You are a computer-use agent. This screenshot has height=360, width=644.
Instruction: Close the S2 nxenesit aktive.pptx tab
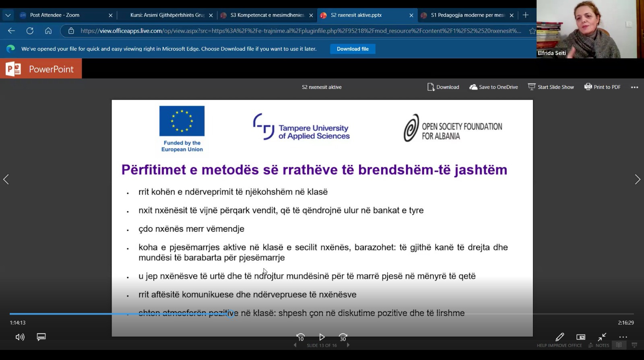pyautogui.click(x=411, y=15)
